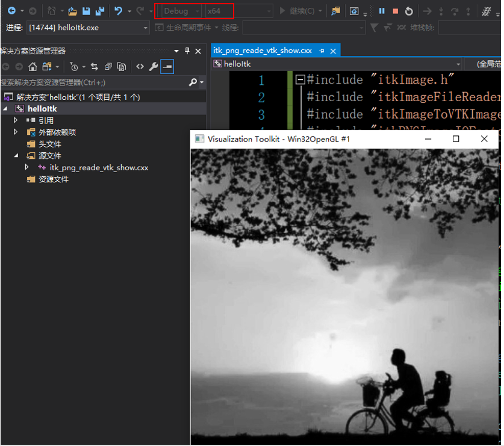Click the 继续(C) continue button
This screenshot has width=504, height=446.
(297, 11)
